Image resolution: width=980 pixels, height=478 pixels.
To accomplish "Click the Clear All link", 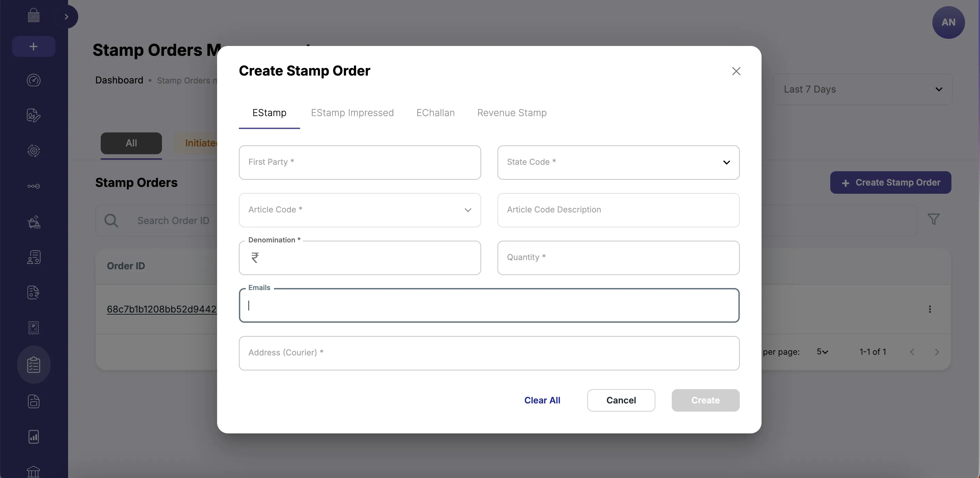I will [x=542, y=400].
